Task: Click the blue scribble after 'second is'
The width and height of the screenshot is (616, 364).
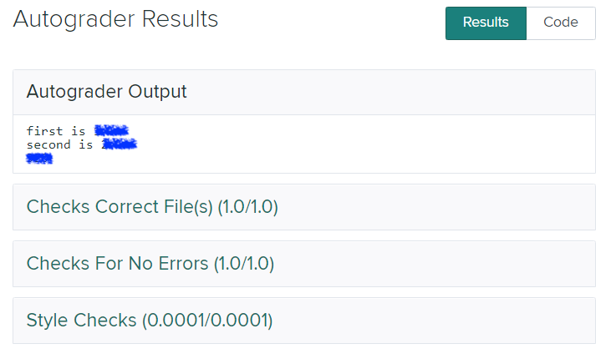Action: [x=120, y=144]
